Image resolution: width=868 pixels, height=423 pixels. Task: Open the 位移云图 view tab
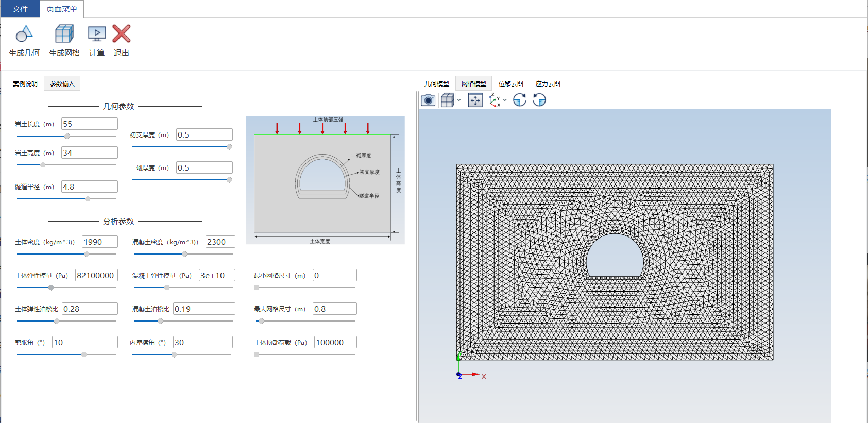tap(511, 83)
